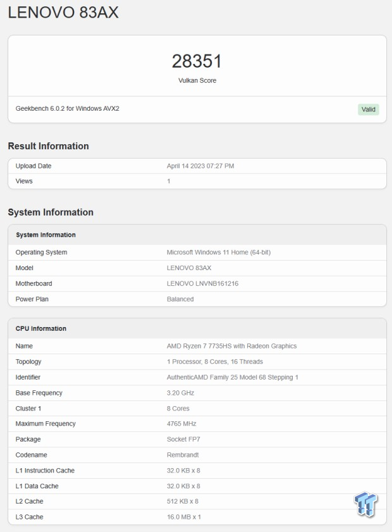Click the Topology label
392x532 pixels.
[28, 362]
